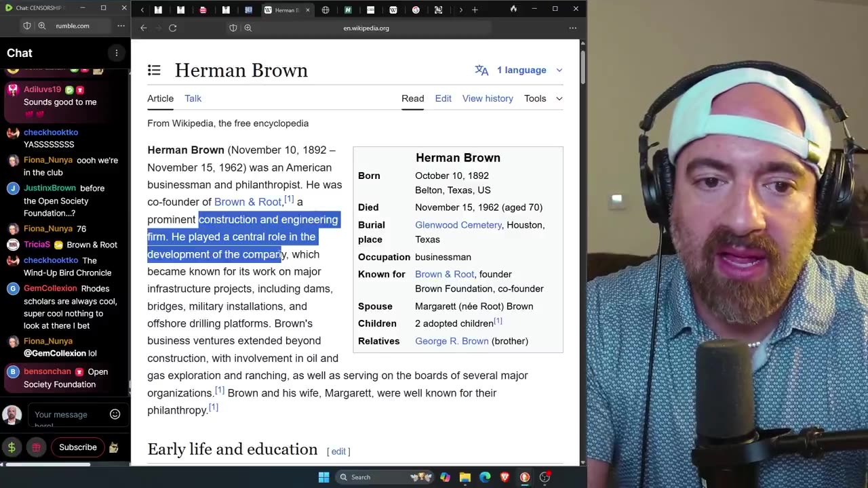Launch Copilot from the taskbar

[x=445, y=477]
